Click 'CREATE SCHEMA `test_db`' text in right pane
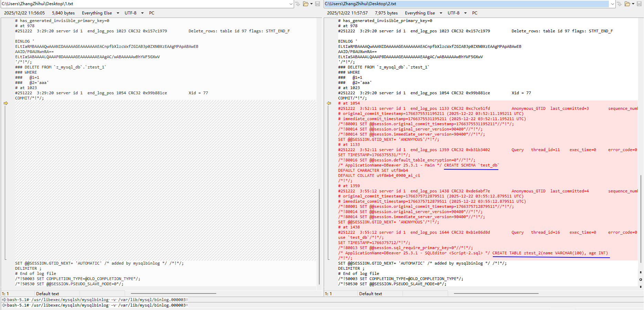Viewport: 644px width, 310px height. click(x=471, y=165)
